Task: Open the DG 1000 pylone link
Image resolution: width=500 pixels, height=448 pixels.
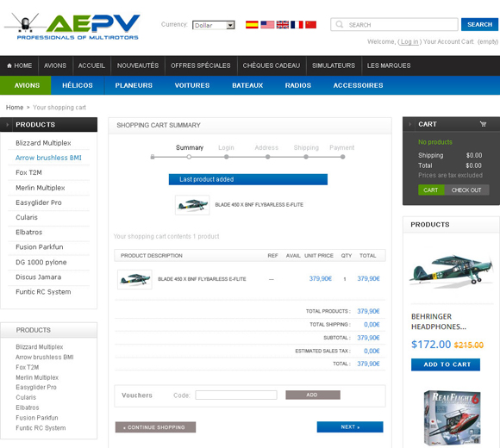Action: (x=41, y=262)
